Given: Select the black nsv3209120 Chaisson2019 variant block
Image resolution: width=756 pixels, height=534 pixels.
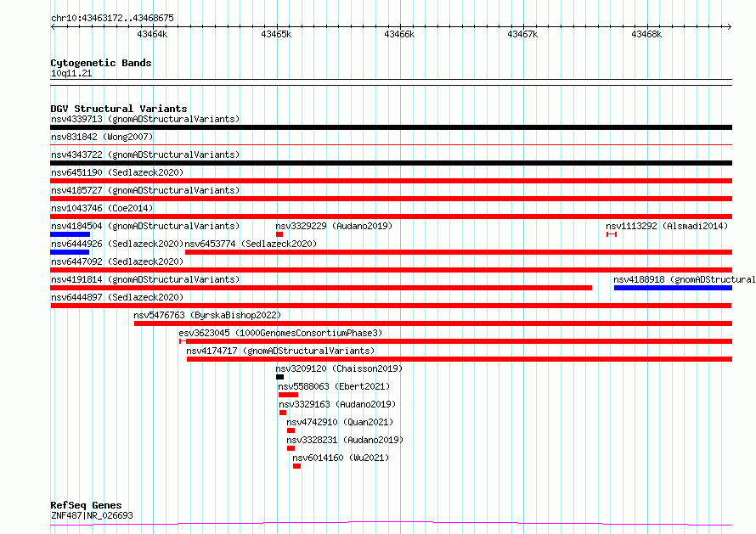Looking at the screenshot, I should click(x=279, y=377).
